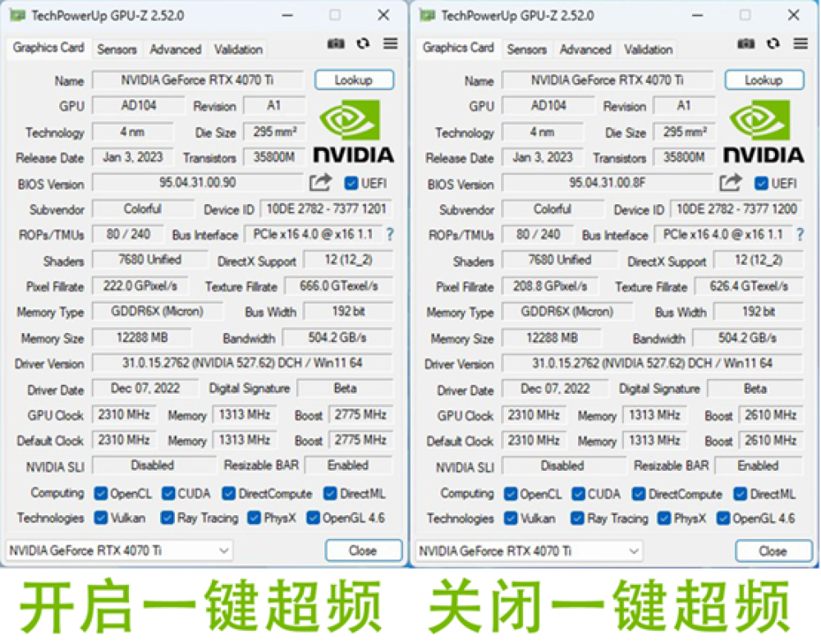Toggle Ray Tracing checkbox in left window
The image size is (821, 644).
pos(167,518)
